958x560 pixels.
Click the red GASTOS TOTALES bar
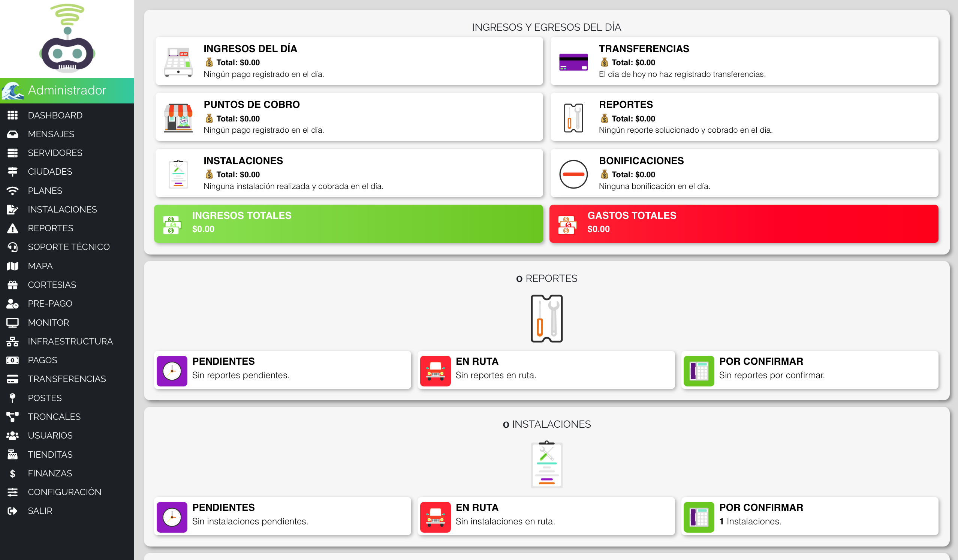tap(744, 223)
